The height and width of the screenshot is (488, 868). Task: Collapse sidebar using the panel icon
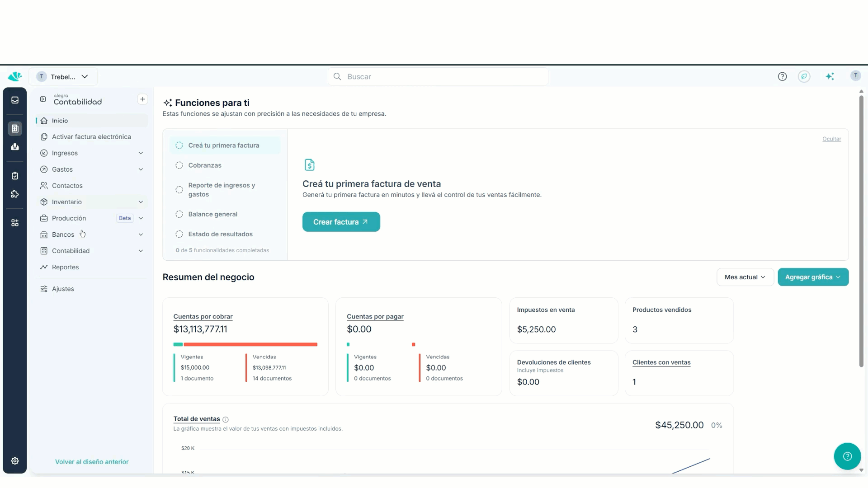click(43, 99)
